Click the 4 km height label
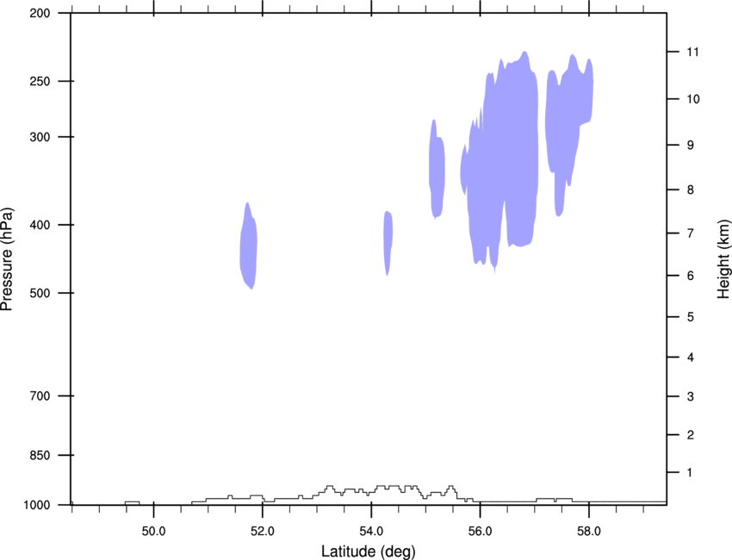The width and height of the screenshot is (732, 560). [691, 358]
